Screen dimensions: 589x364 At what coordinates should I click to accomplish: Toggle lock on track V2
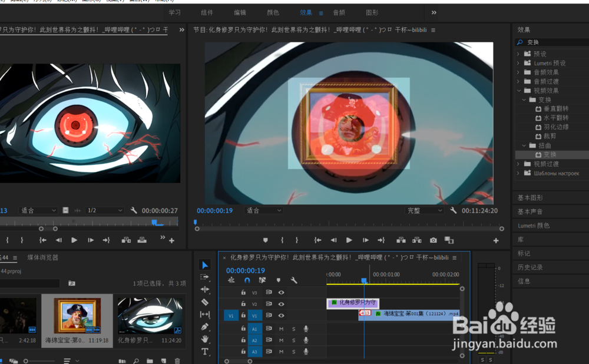(x=243, y=303)
